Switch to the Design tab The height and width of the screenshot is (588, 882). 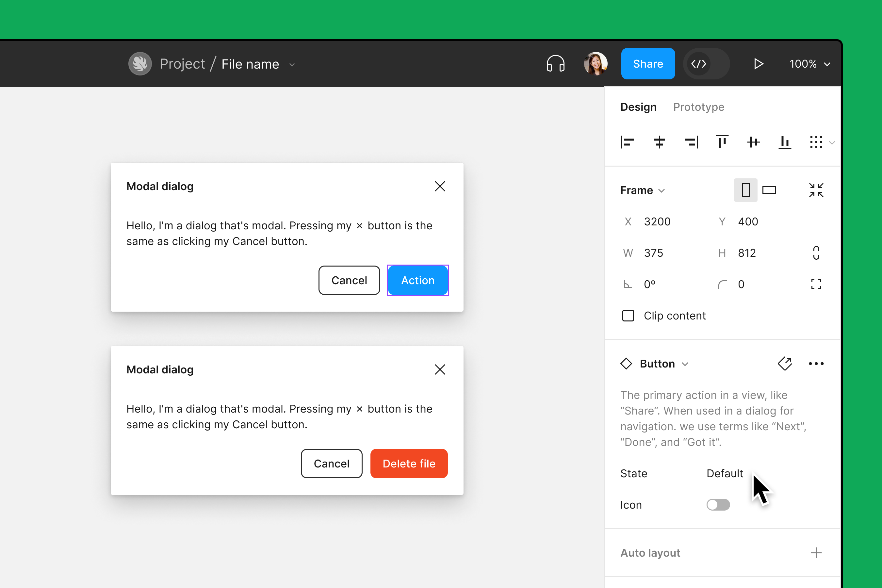click(638, 107)
